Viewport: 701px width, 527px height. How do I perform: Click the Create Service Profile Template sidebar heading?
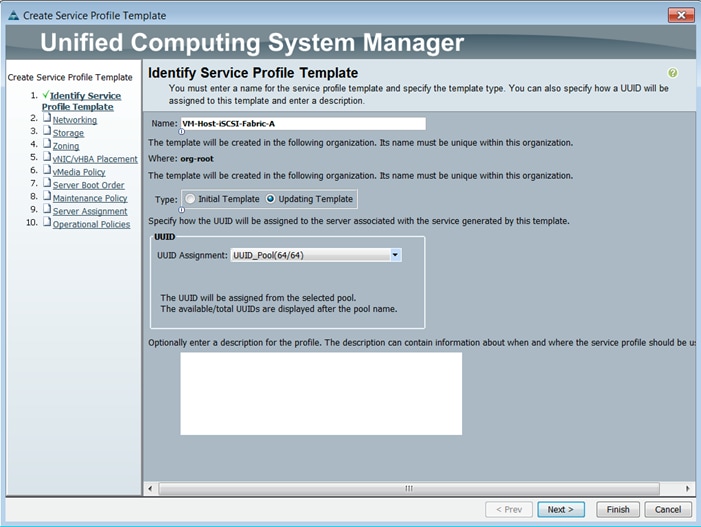(x=70, y=77)
